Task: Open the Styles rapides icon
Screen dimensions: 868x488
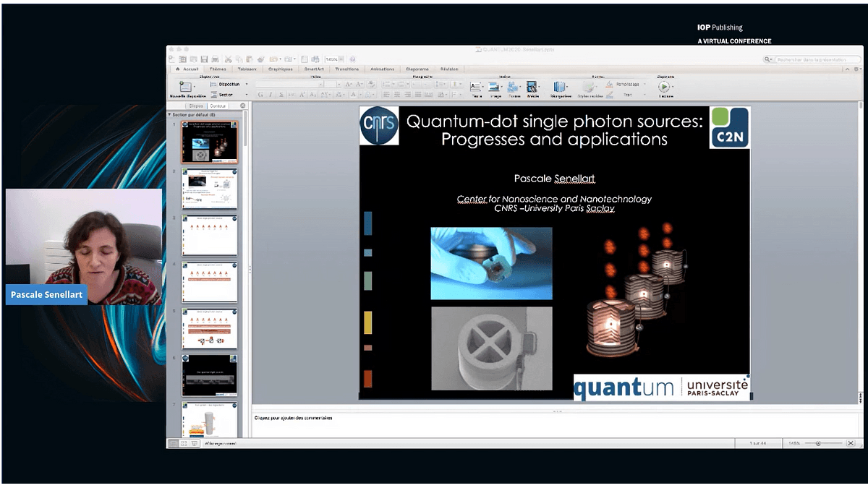Action: [x=589, y=85]
